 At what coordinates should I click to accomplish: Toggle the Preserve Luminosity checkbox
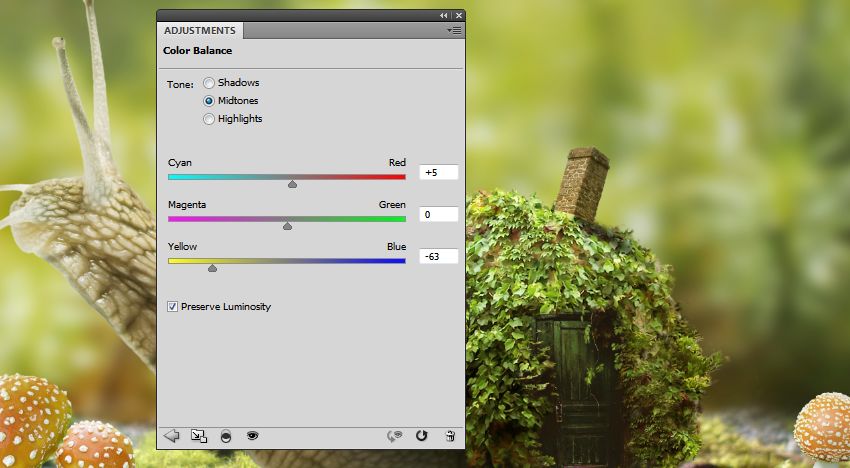(172, 306)
